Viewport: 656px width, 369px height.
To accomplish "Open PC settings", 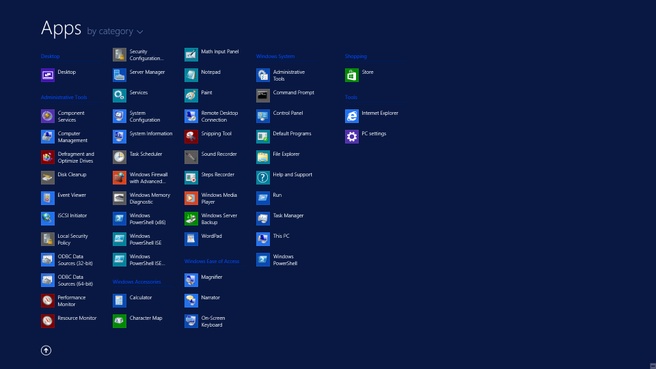I will tap(366, 137).
